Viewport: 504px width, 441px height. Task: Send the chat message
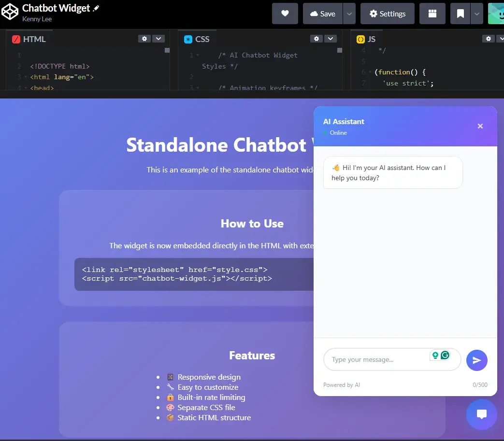(476, 360)
